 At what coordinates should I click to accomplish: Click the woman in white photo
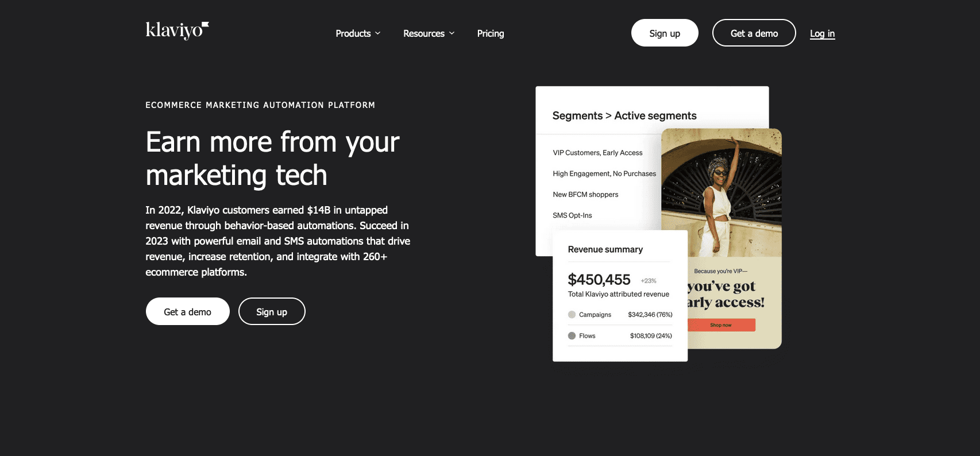point(722,192)
